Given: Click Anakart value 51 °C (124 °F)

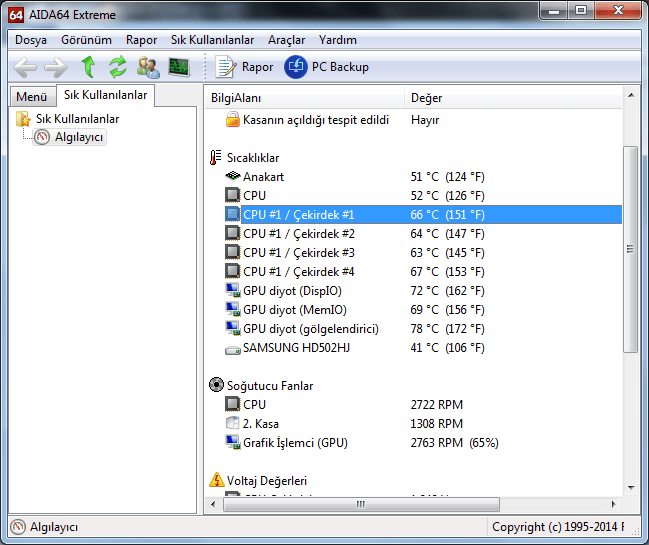Looking at the screenshot, I should pos(447,177).
